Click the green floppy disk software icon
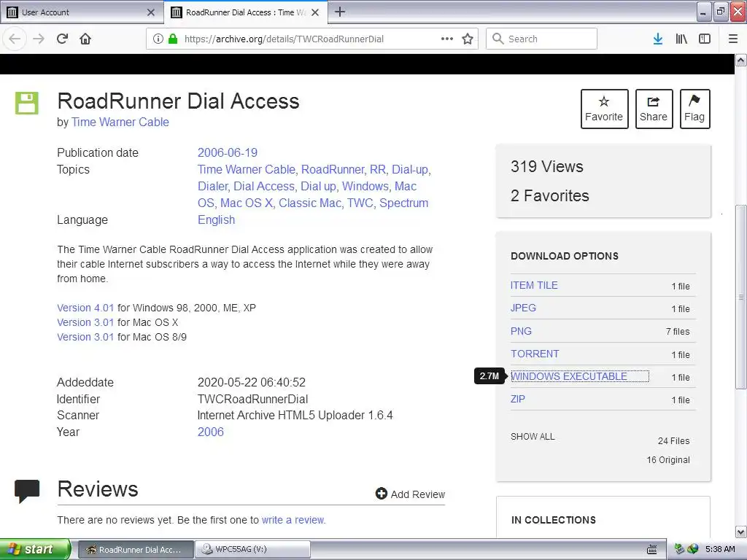The width and height of the screenshot is (747, 560). [27, 103]
